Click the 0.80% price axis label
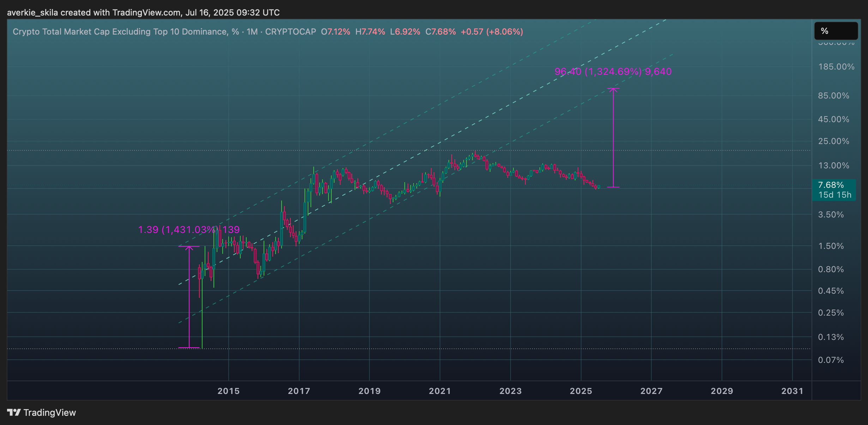Screen dimensions: 868x425 coord(831,269)
